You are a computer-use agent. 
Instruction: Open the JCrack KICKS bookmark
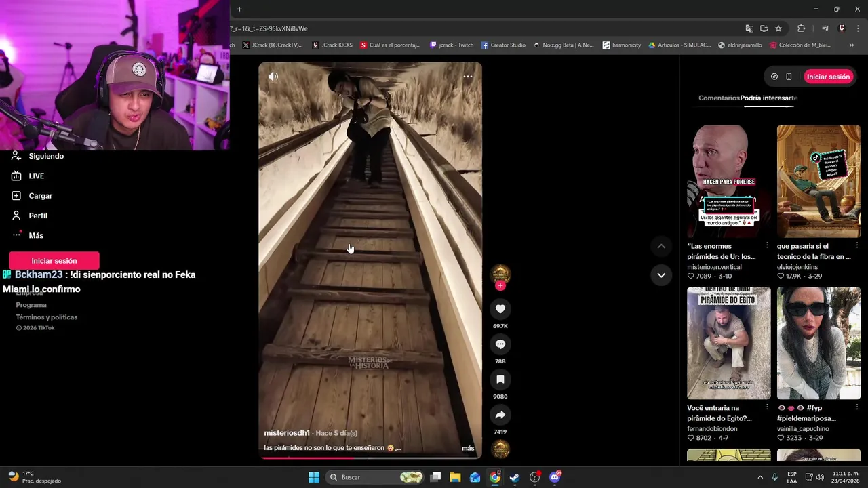[332, 45]
